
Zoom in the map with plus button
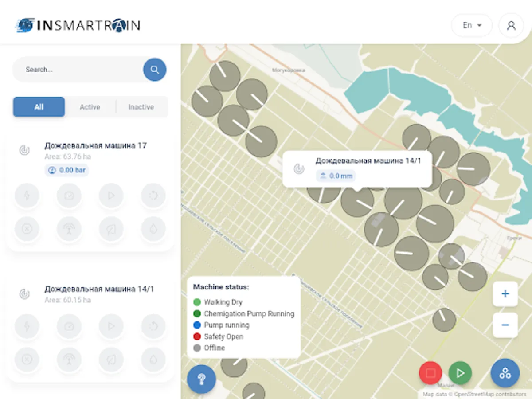coord(505,293)
